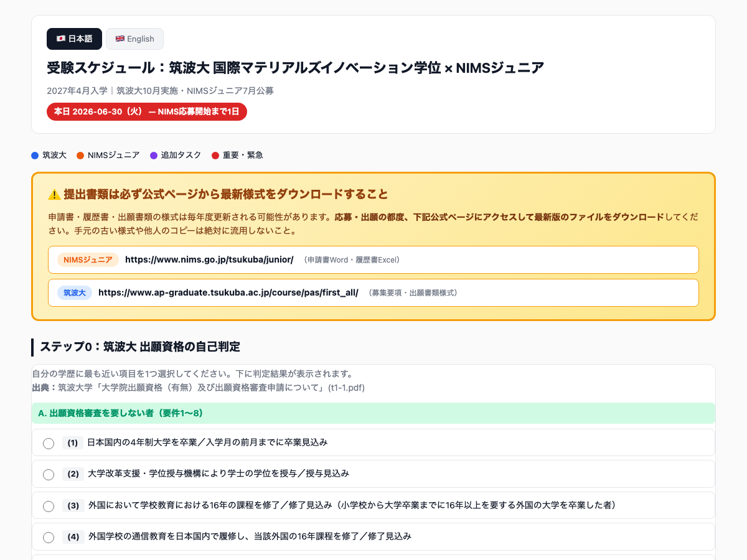Click red 本日 2026-06-30 deadline badge
The height and width of the screenshot is (560, 747).
147,112
